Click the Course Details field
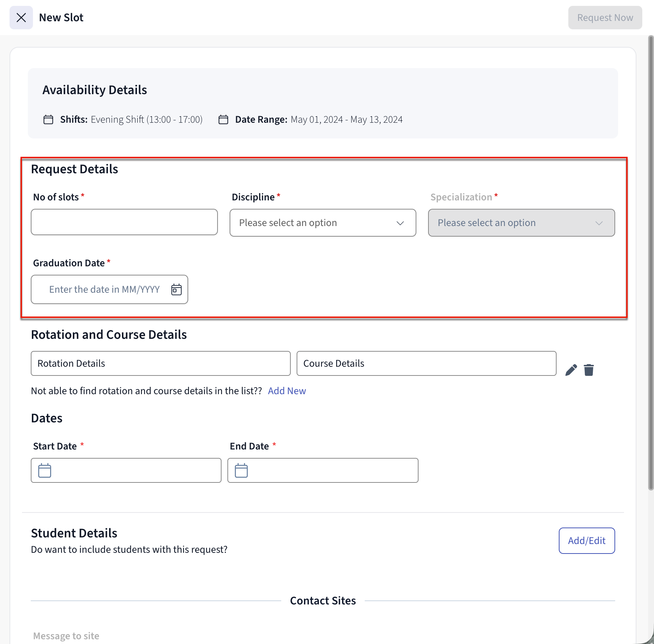The width and height of the screenshot is (654, 644). tap(426, 363)
